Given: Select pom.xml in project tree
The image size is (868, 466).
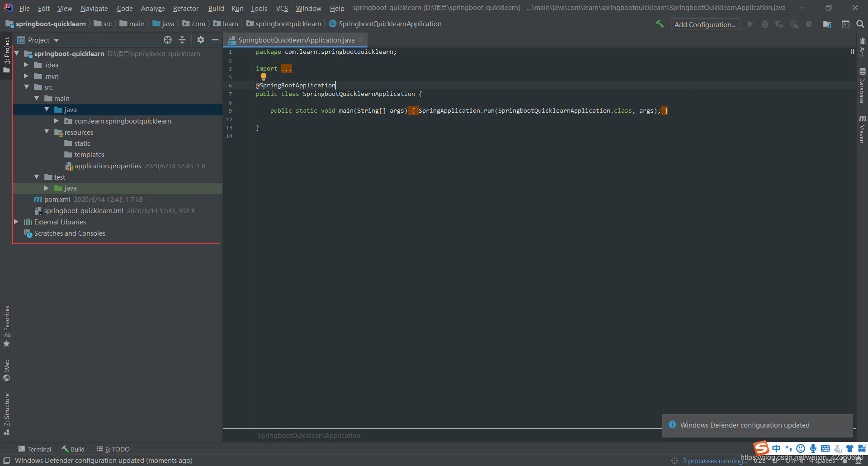Looking at the screenshot, I should [x=57, y=200].
